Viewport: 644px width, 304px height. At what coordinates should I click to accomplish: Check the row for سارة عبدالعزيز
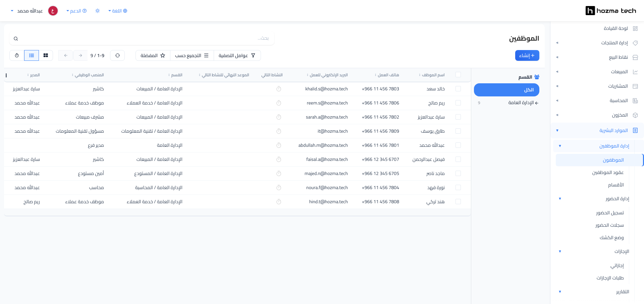(x=458, y=117)
